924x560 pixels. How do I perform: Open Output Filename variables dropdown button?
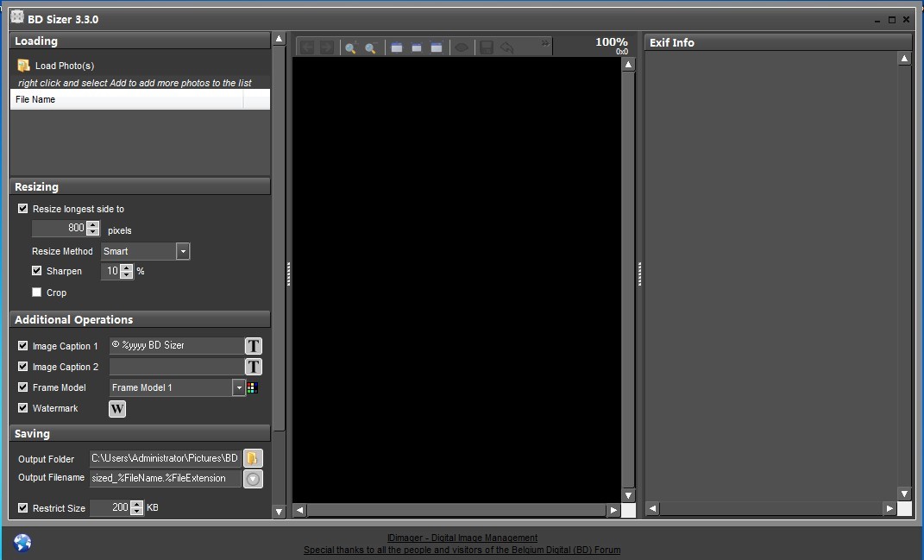pos(252,479)
